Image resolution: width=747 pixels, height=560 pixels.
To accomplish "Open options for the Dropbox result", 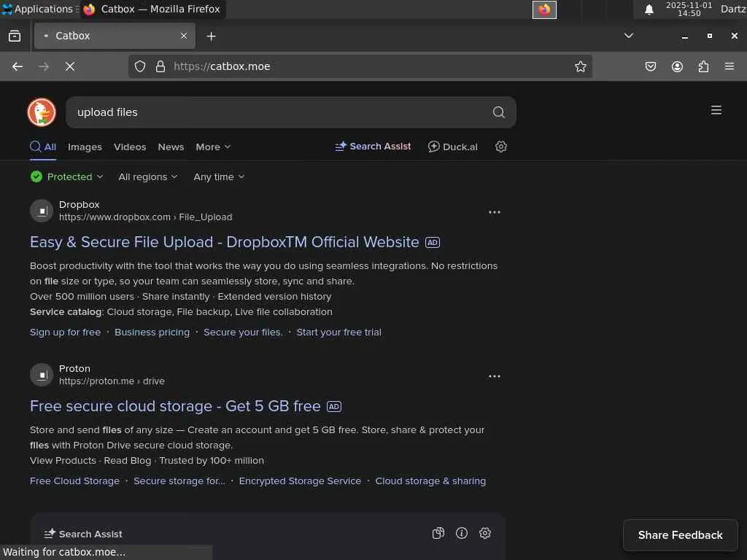I will pyautogui.click(x=495, y=212).
